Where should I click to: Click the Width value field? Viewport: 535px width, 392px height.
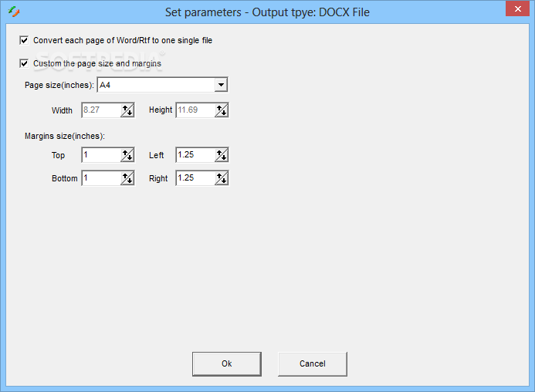[101, 110]
